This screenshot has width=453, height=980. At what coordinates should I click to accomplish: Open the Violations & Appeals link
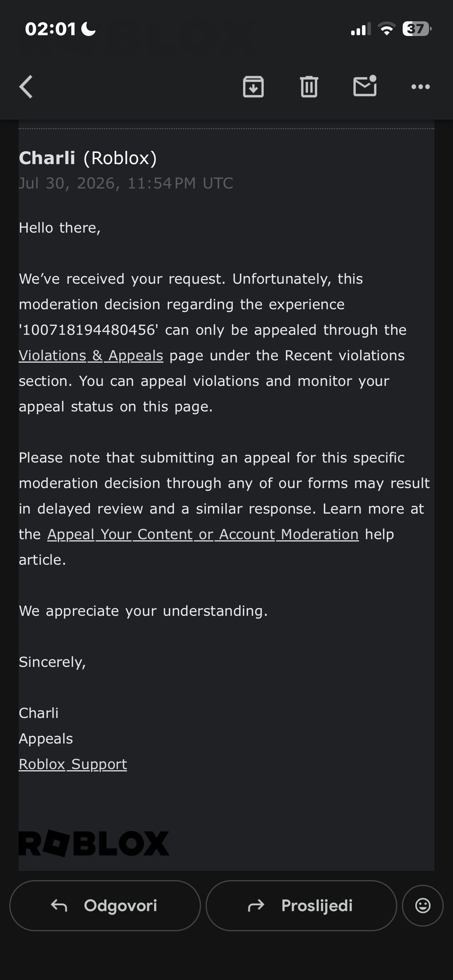[x=91, y=355]
